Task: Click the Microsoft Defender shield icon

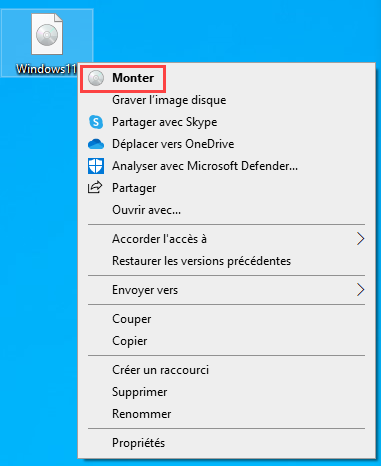Action: point(96,166)
